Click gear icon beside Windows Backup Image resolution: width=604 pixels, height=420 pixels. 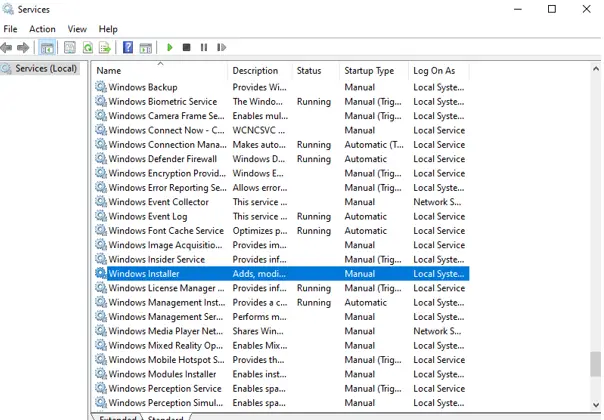[x=101, y=87]
